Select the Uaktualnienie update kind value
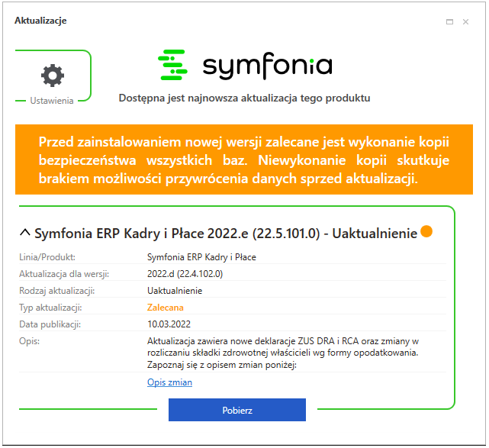The image size is (489, 448). tap(175, 291)
